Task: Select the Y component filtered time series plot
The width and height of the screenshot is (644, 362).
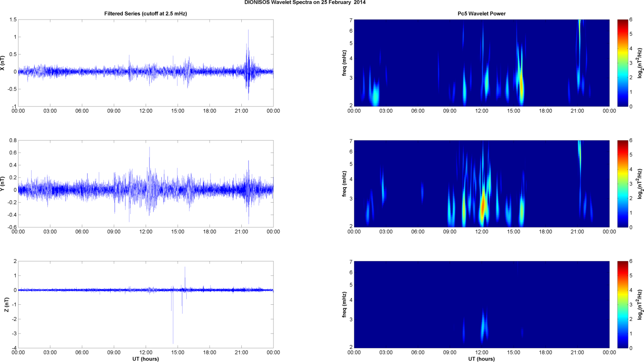Action: (146, 184)
